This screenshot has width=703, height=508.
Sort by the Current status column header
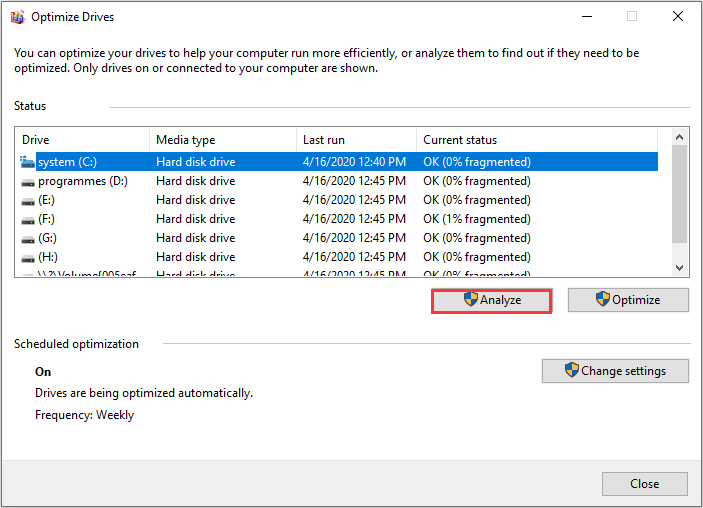pyautogui.click(x=537, y=140)
